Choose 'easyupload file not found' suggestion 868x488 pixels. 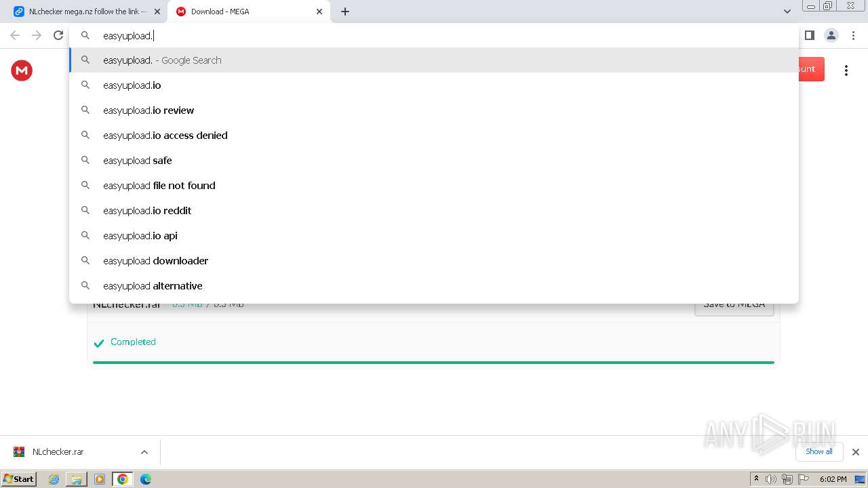tap(434, 186)
